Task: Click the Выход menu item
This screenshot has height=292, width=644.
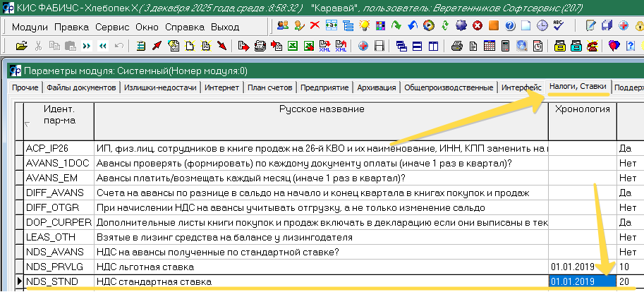Action: (225, 27)
